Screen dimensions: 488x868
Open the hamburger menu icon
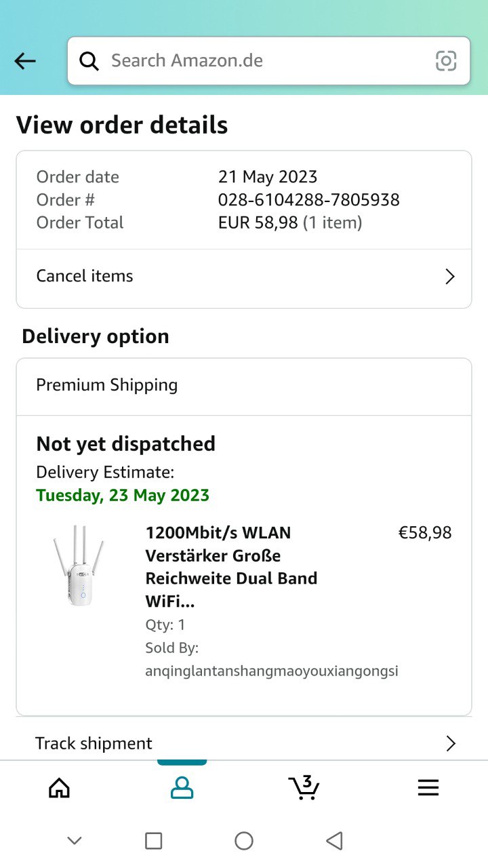click(428, 787)
